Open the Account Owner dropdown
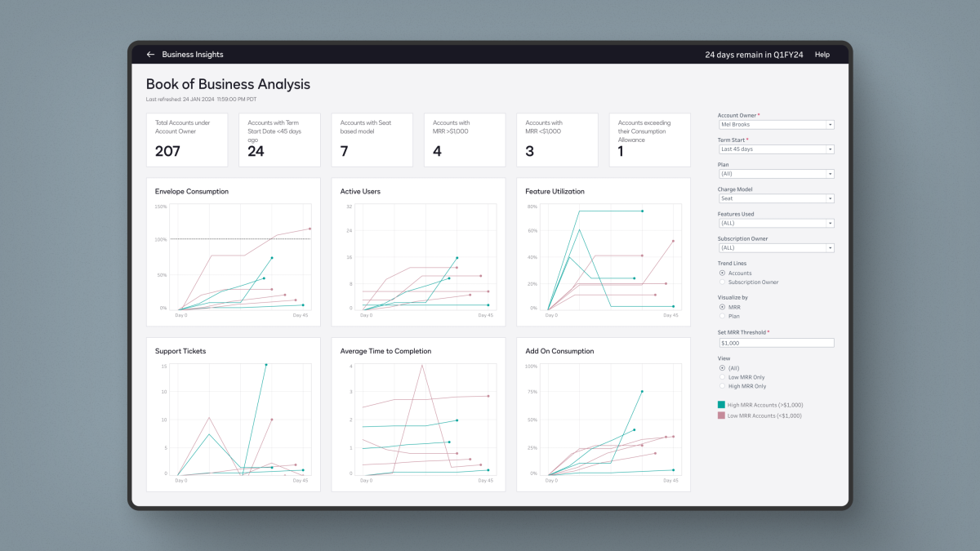This screenshot has width=980, height=551. pyautogui.click(x=776, y=125)
